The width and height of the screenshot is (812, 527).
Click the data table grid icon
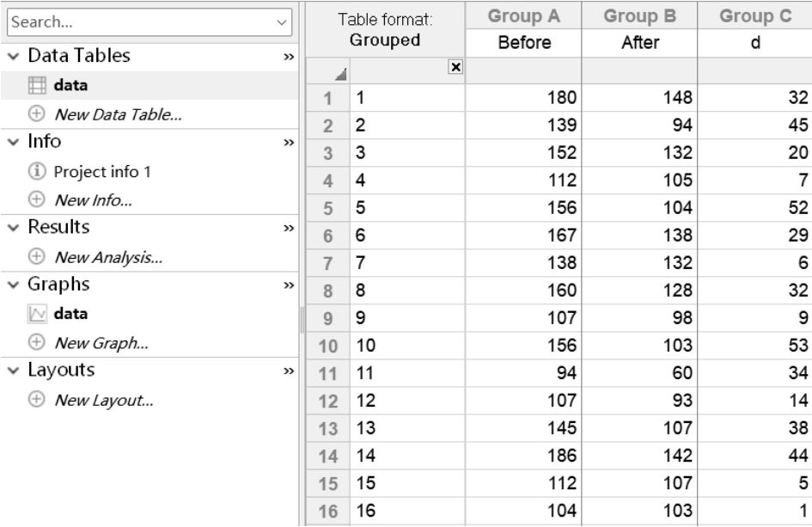tap(36, 85)
